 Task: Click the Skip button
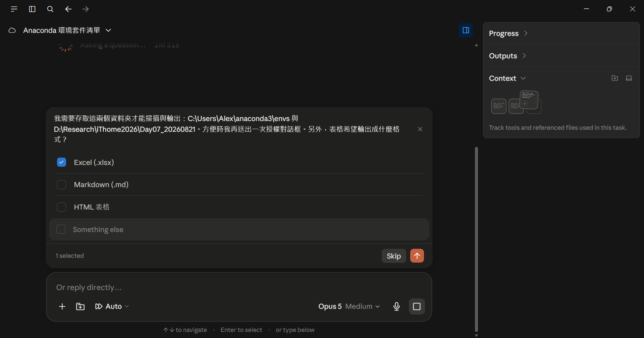[x=394, y=256]
